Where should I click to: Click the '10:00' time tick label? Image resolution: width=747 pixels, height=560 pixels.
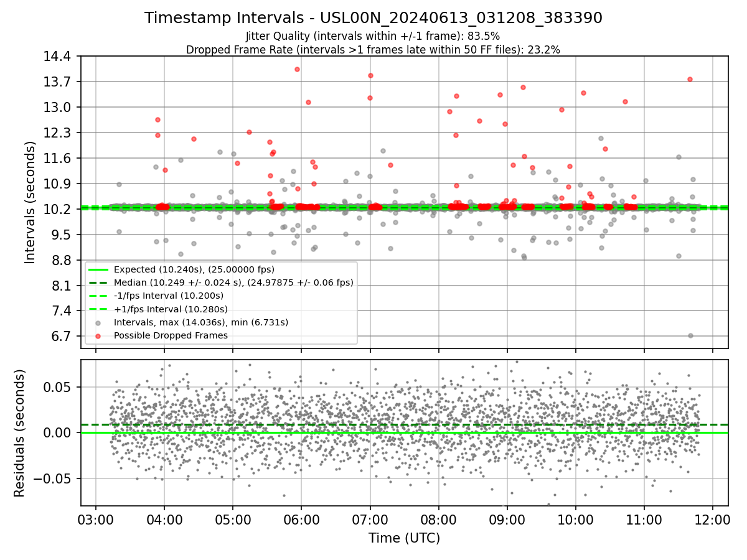click(x=575, y=520)
